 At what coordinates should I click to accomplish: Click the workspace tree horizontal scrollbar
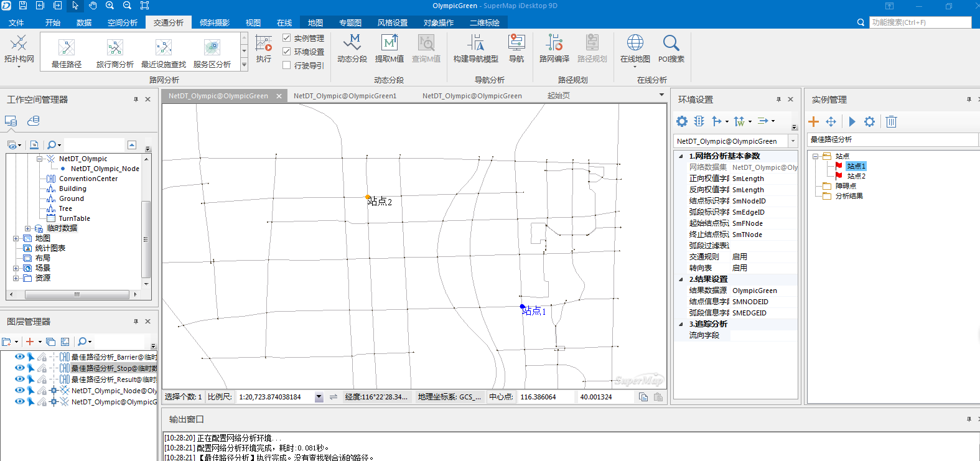77,294
